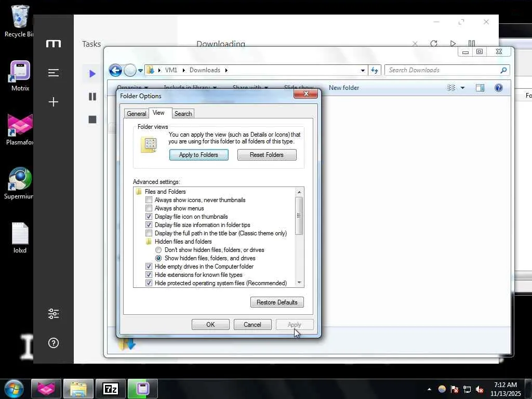Click Reset Folders button
Screen dimensions: 532x399
coord(267,155)
